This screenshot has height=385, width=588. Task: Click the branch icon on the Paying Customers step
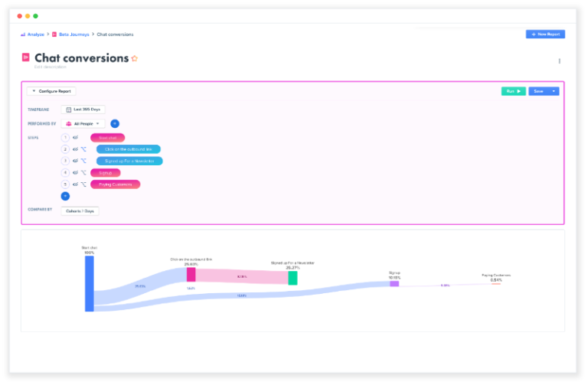click(x=83, y=184)
